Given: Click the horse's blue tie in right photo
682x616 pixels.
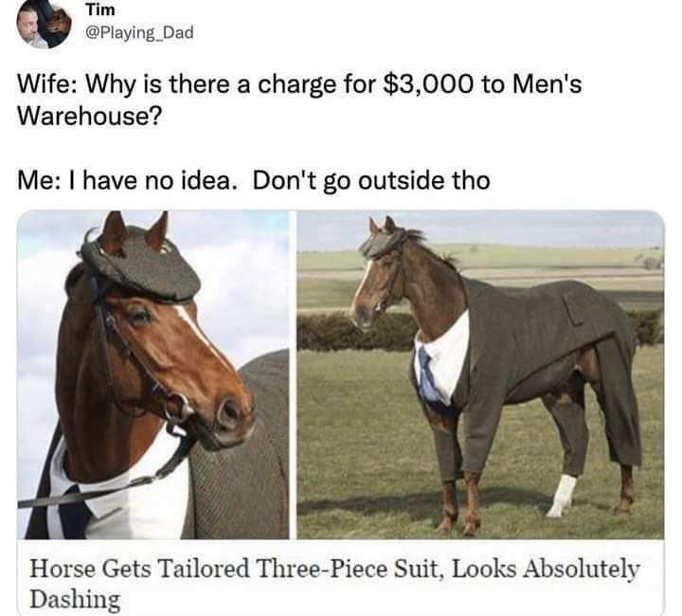Looking at the screenshot, I should (428, 375).
